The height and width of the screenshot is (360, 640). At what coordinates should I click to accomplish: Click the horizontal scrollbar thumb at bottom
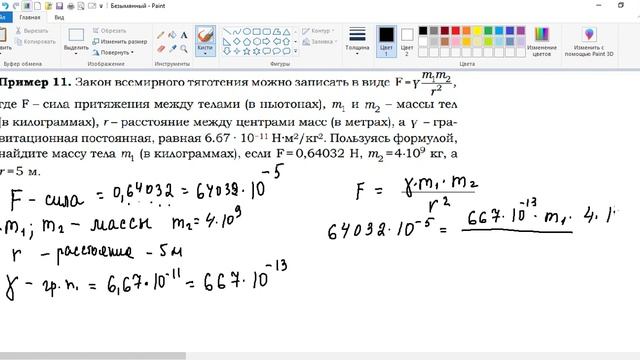(93, 356)
